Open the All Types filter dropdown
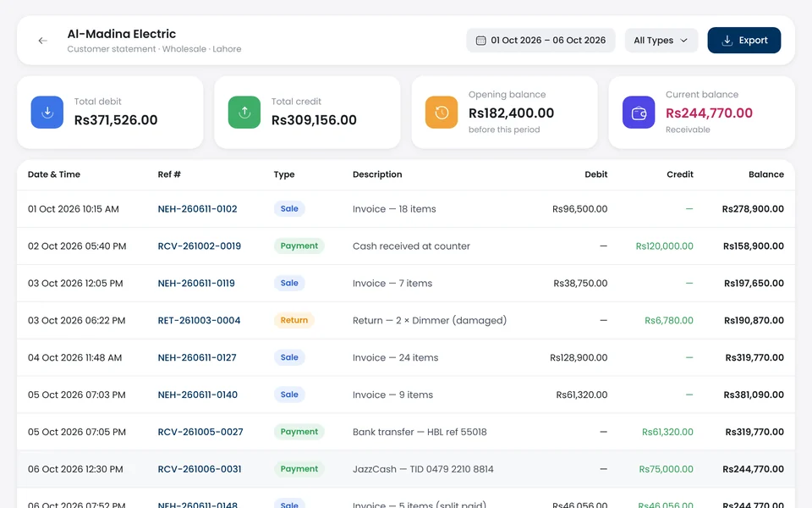 661,41
